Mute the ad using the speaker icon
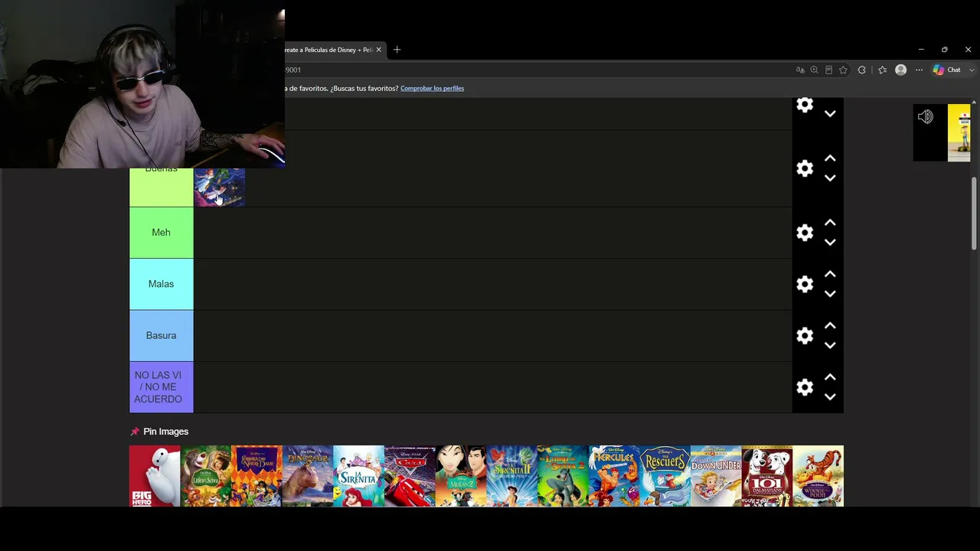Screen dimensions: 980x551 pyautogui.click(x=926, y=117)
